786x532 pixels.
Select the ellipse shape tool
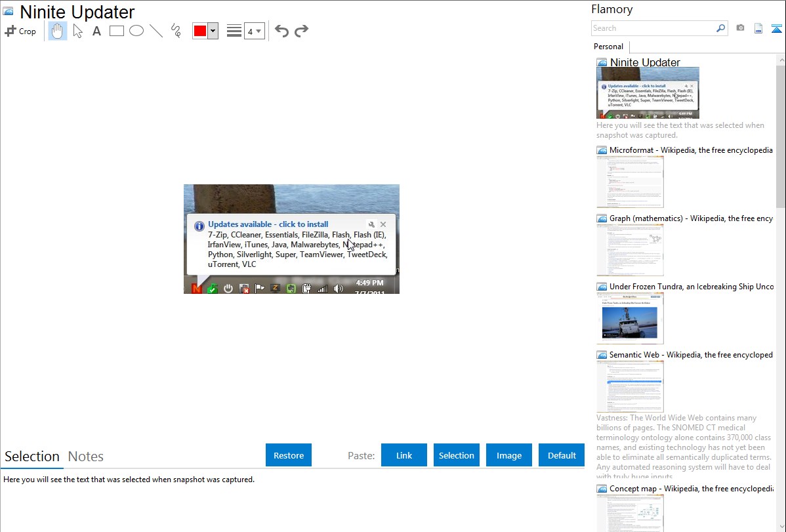[136, 31]
